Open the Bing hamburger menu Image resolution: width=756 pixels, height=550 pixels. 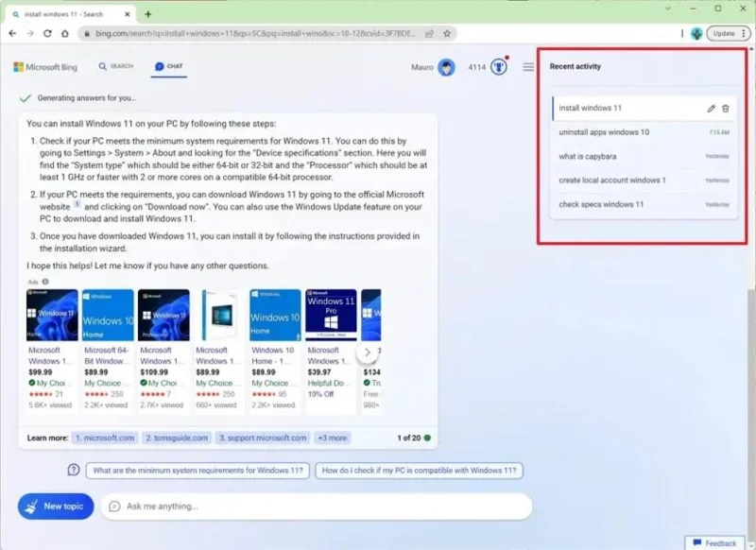click(528, 67)
